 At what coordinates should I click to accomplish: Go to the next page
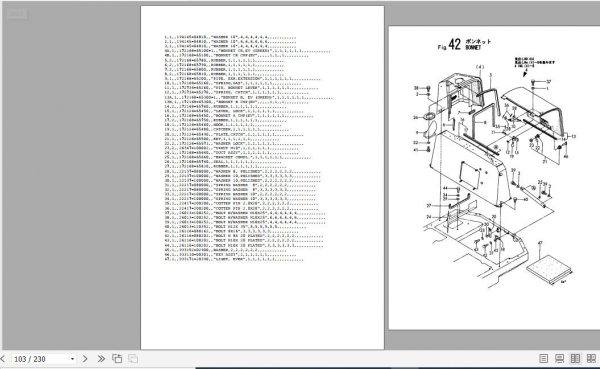tap(85, 359)
